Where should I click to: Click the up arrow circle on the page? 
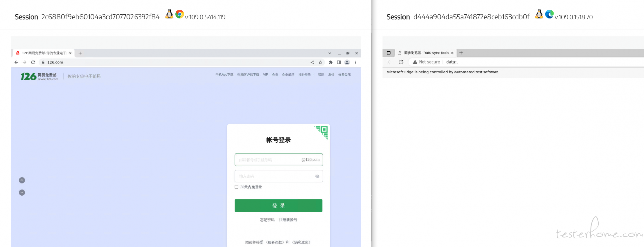pos(22,180)
